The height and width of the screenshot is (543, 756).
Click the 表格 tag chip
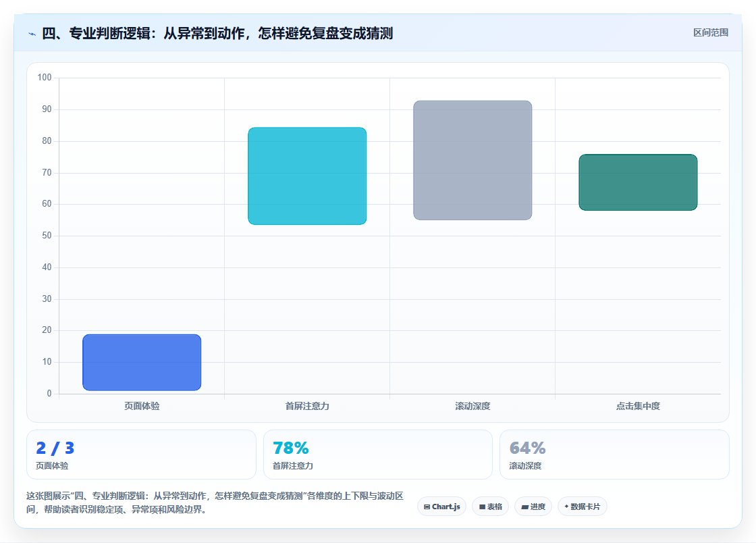(x=490, y=507)
